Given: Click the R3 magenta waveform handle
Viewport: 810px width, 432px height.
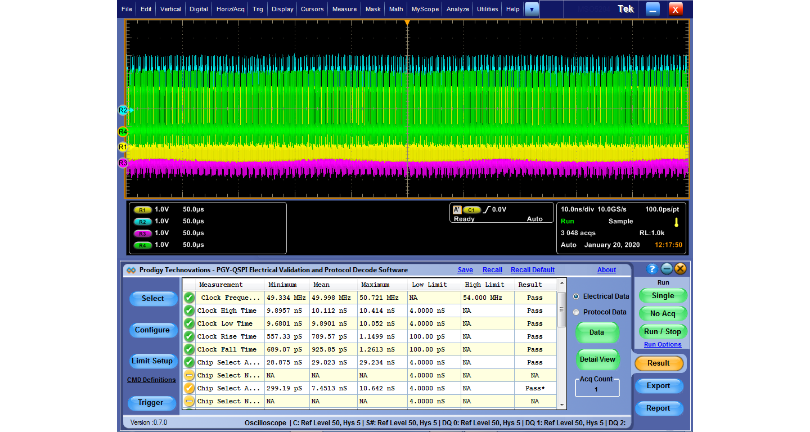Looking at the screenshot, I should pyautogui.click(x=123, y=163).
